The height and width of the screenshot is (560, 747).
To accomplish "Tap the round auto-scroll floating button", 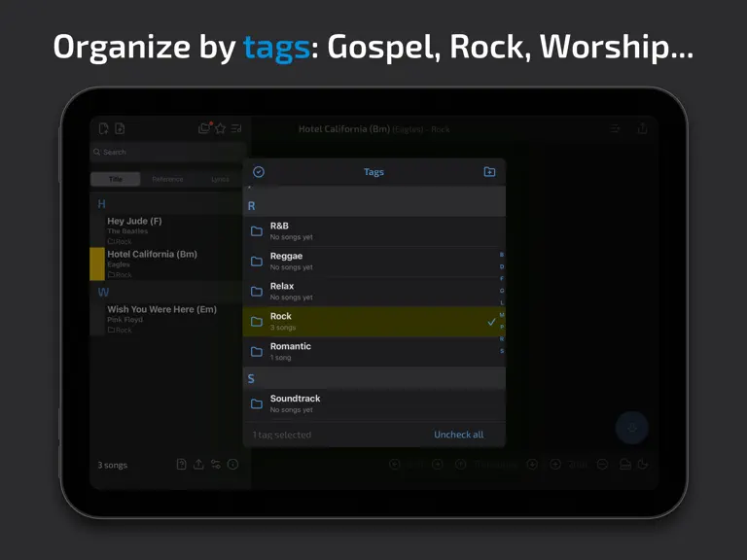I will pos(631,428).
